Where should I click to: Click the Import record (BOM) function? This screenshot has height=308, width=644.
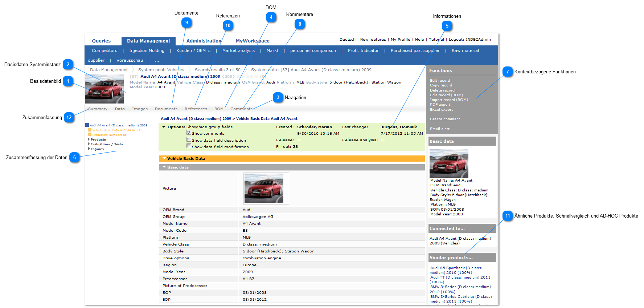[x=449, y=100]
